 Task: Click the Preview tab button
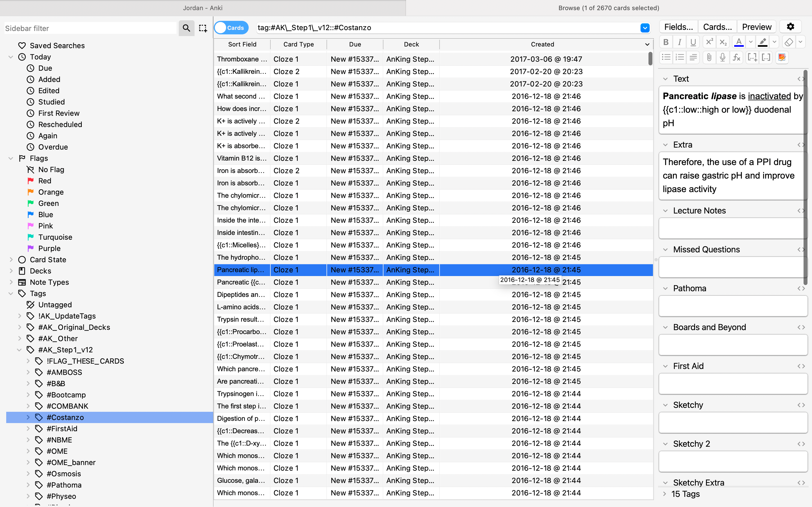[x=757, y=27]
